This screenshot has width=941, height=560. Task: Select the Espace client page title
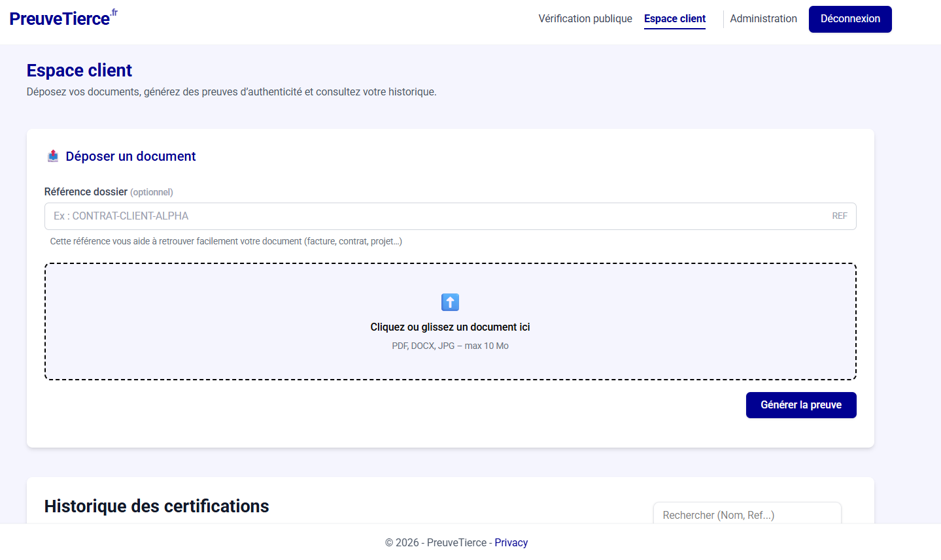point(78,70)
